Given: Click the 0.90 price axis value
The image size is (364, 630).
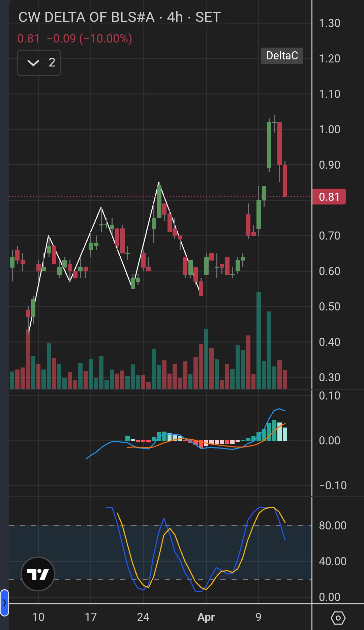Looking at the screenshot, I should click(x=330, y=165).
